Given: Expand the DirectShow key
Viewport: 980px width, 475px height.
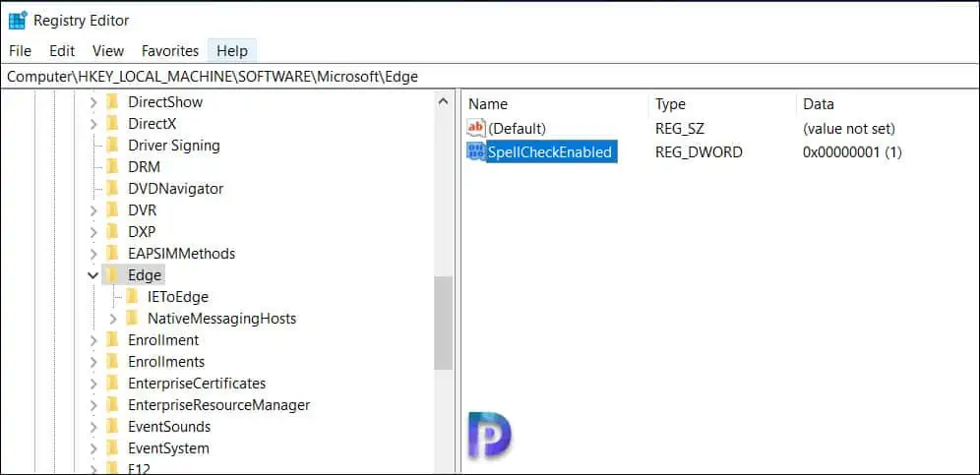Looking at the screenshot, I should pyautogui.click(x=93, y=102).
